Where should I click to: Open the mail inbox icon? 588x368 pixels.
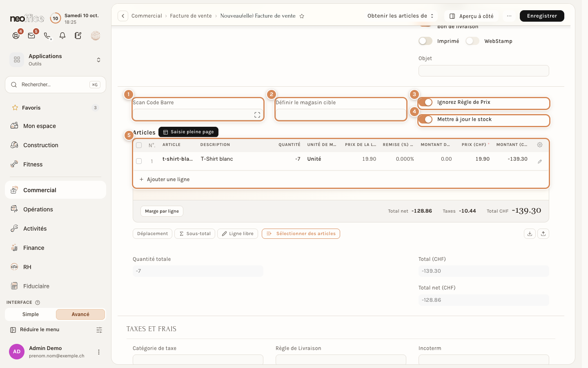[31, 36]
